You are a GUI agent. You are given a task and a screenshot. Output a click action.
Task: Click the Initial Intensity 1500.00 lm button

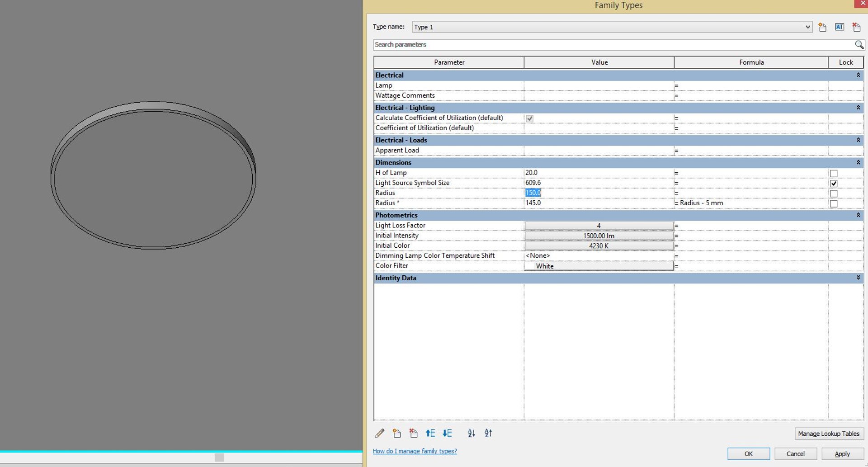[x=599, y=236]
